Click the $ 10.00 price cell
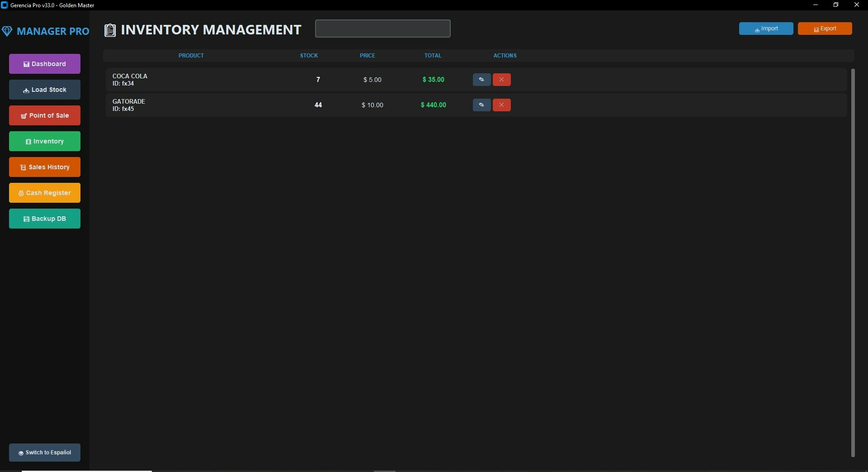The width and height of the screenshot is (868, 472). pos(373,105)
